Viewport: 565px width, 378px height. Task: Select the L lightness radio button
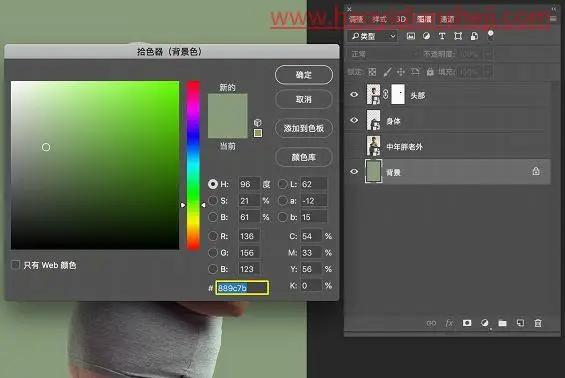(283, 184)
